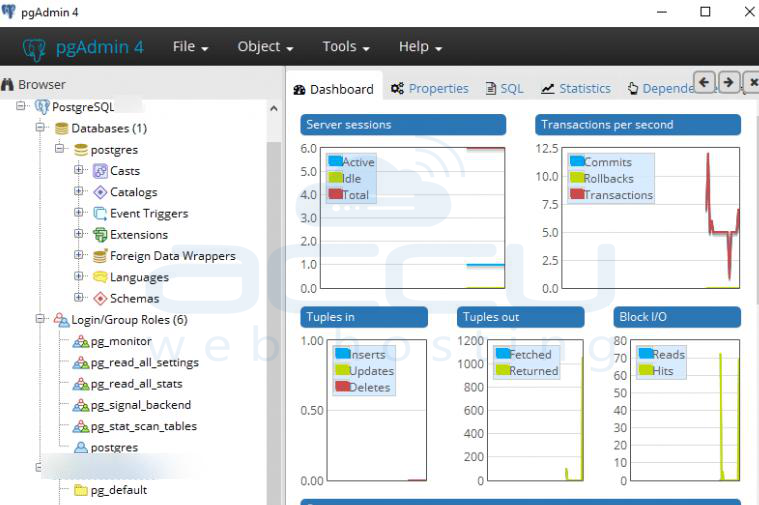Expand the Event Triggers node
This screenshot has height=505, width=759.
[x=78, y=212]
